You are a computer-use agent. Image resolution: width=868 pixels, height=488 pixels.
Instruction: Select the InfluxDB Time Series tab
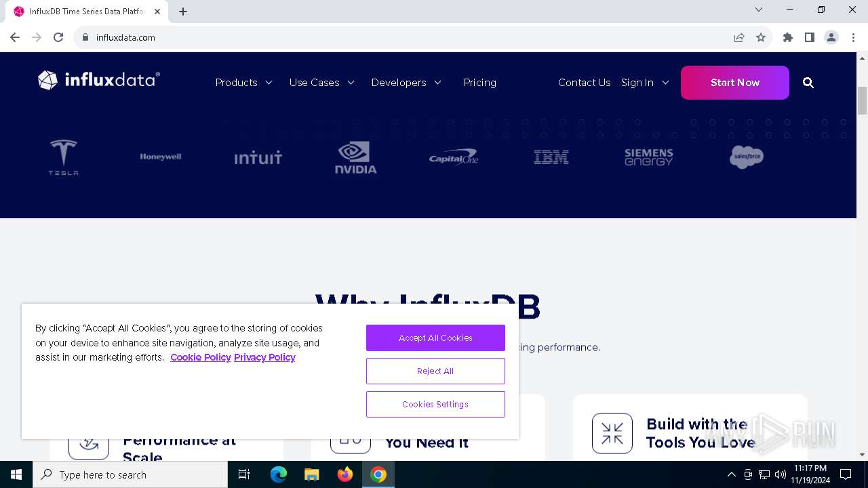pos(88,12)
